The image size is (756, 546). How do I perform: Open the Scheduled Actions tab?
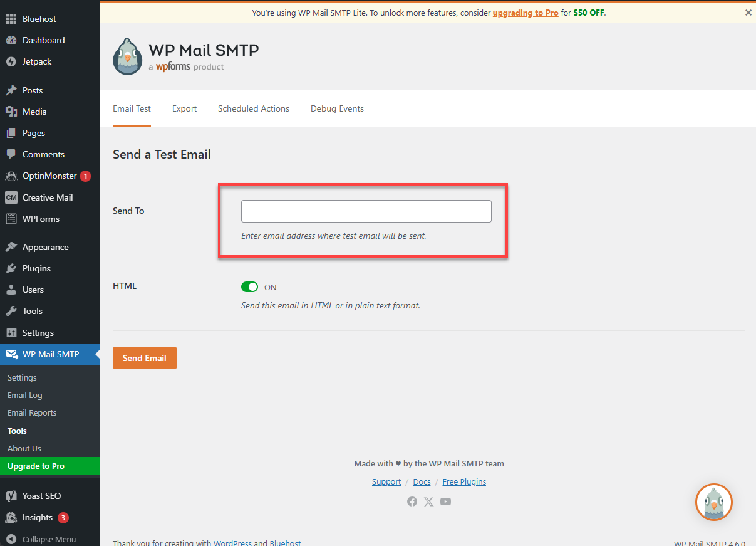(x=253, y=108)
